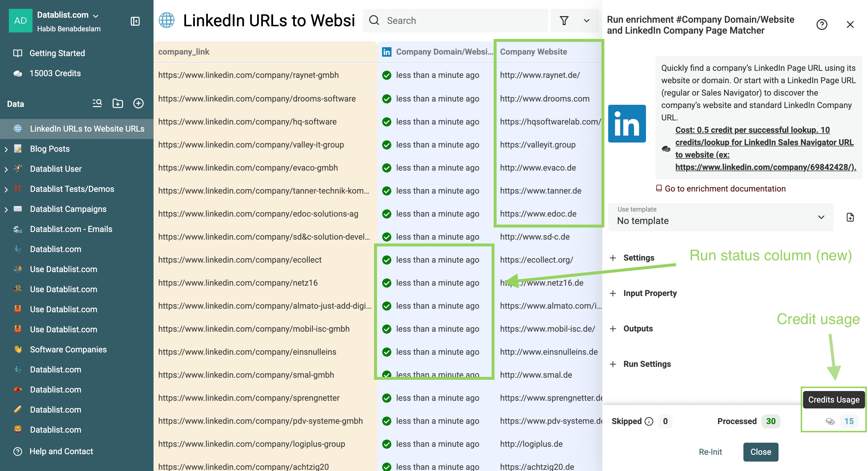Click the info icon next to Skipped

(649, 421)
